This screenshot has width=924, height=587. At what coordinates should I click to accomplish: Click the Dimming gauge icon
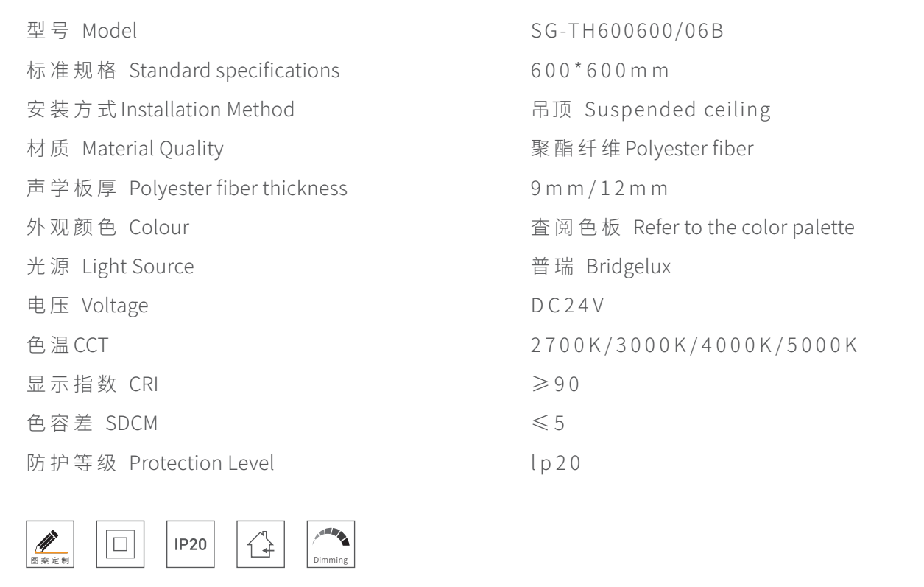pyautogui.click(x=331, y=544)
